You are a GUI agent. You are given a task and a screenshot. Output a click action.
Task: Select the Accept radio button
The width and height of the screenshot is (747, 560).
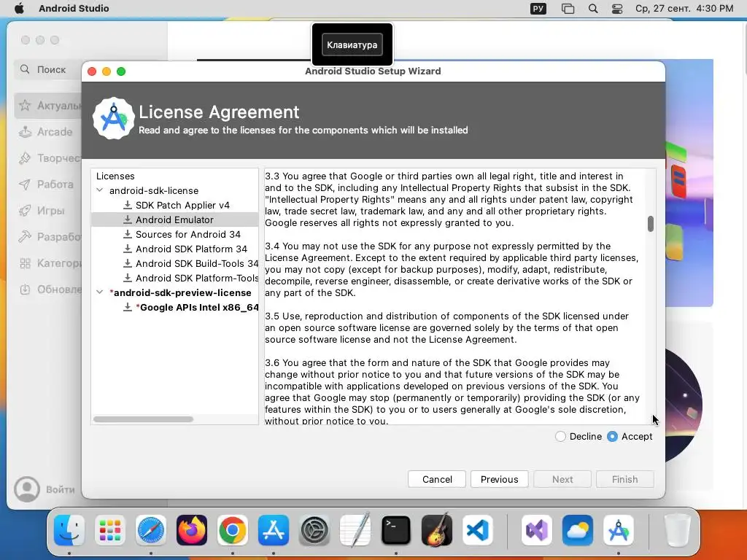[612, 436]
